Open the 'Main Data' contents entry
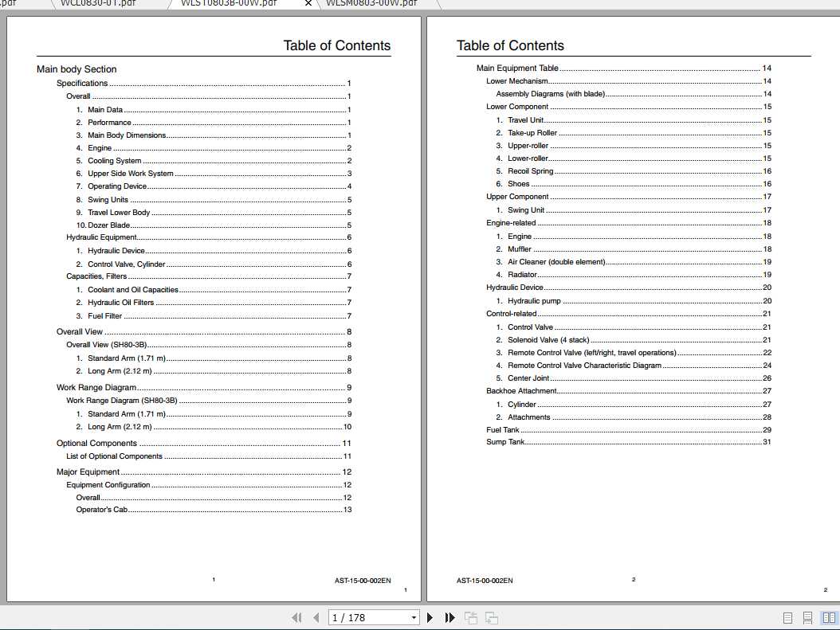840x630 pixels. click(214, 110)
